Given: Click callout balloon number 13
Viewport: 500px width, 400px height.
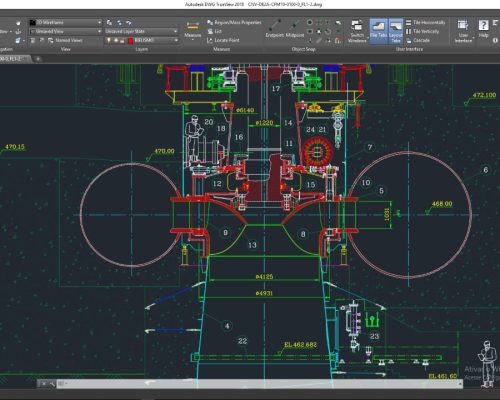Looking at the screenshot, I should 252,245.
